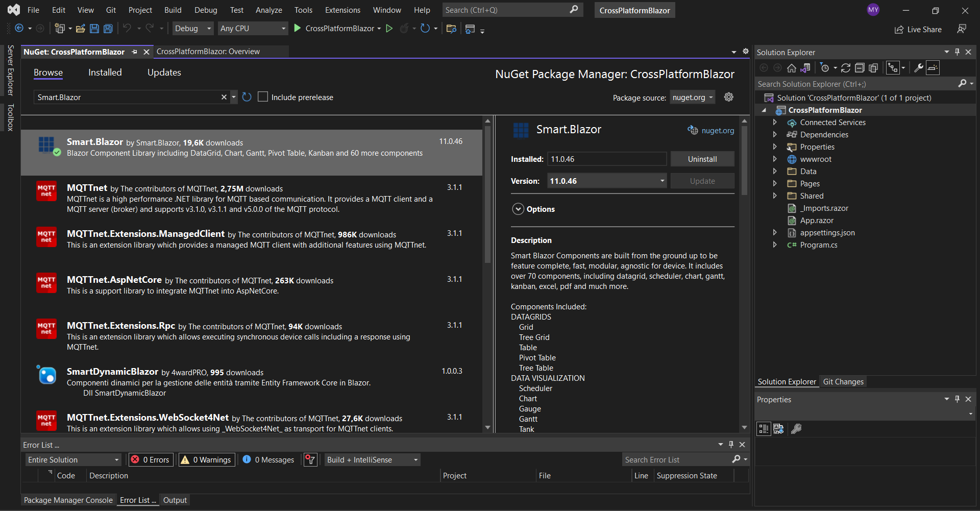Open the Entire Solution scope dropdown
980x511 pixels.
[73, 459]
